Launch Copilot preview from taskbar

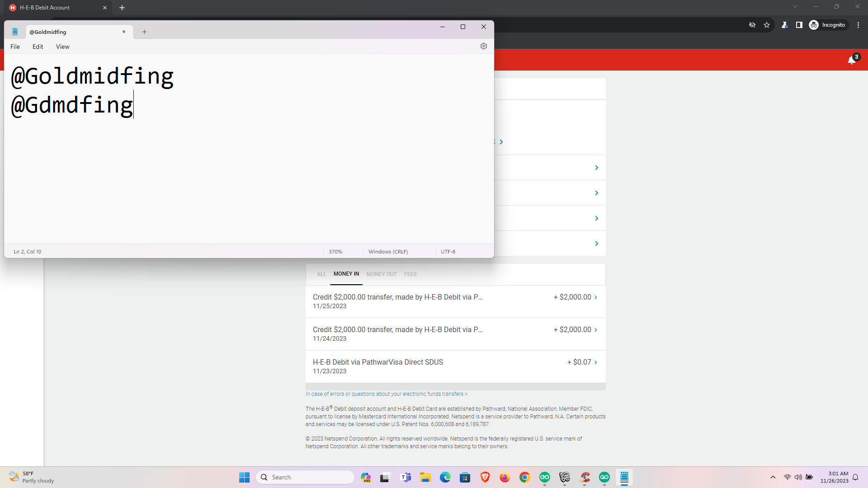[x=366, y=477]
